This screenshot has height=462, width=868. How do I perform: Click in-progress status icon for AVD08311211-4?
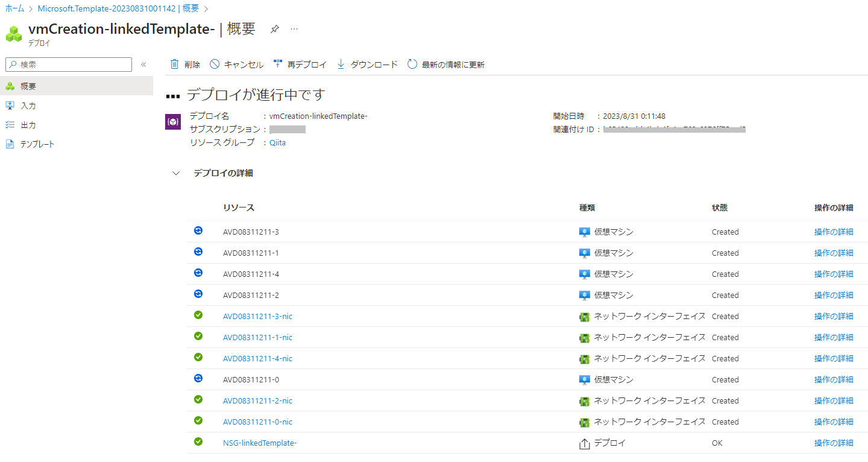(198, 273)
